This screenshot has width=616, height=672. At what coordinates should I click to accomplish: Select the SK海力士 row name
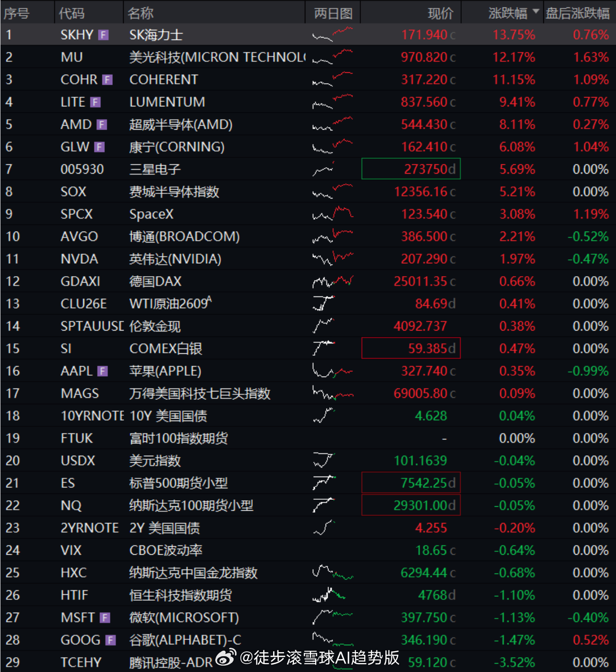(156, 35)
